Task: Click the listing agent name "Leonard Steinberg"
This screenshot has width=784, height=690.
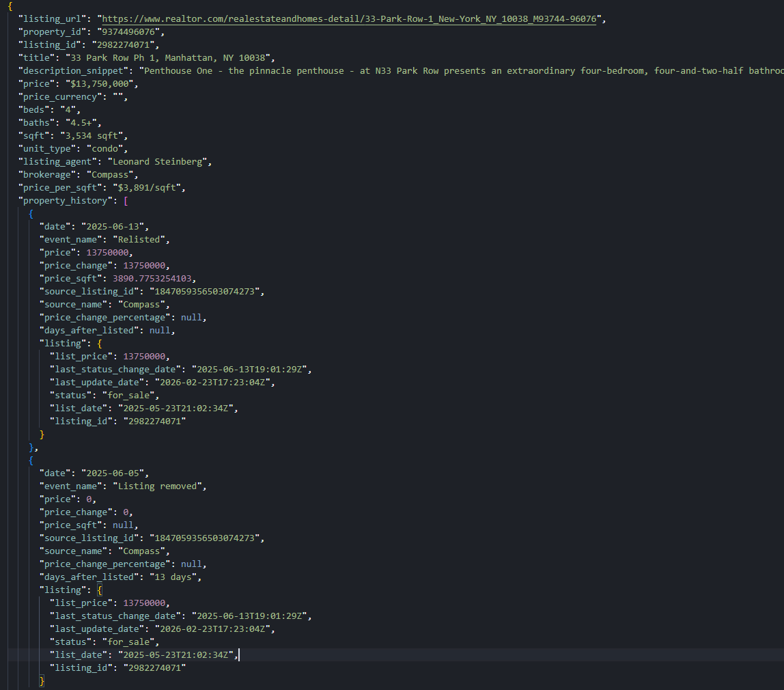Action: tap(157, 161)
